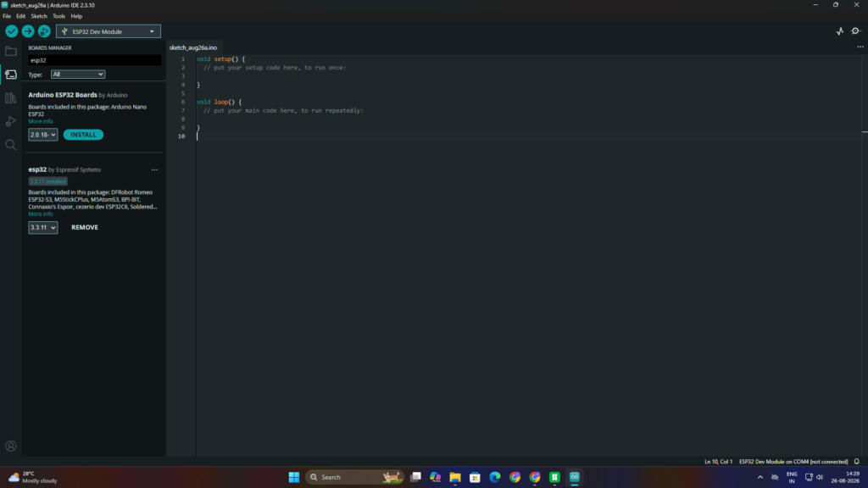
Task: Open the account profile icon
Action: tap(10, 446)
